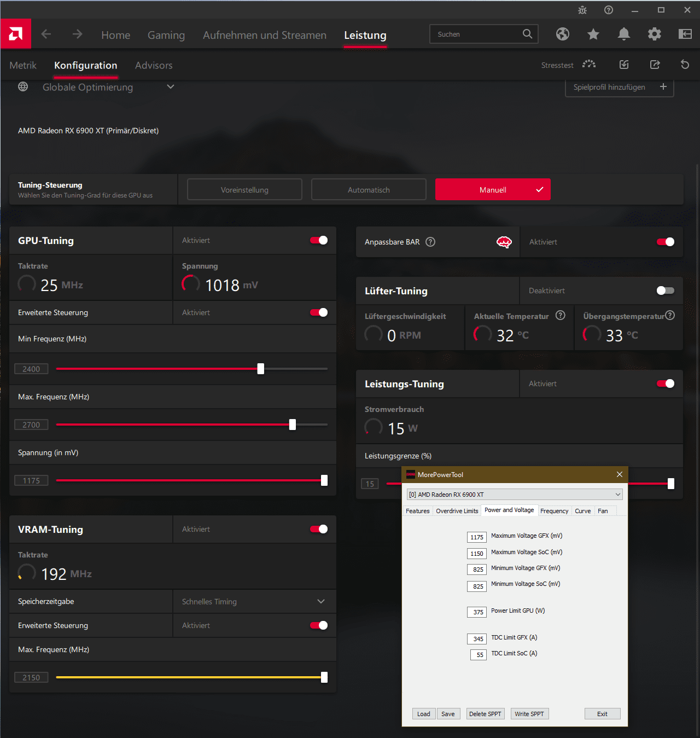Select the Automatisch tuning button

[369, 189]
